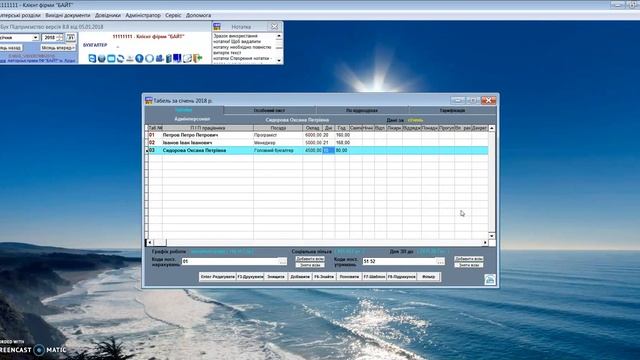Click the Місяць назад button

coord(11,48)
